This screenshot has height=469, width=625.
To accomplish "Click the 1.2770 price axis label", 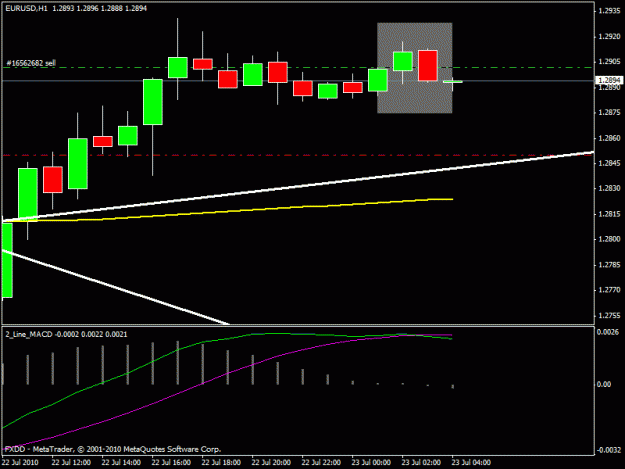I will (609, 290).
